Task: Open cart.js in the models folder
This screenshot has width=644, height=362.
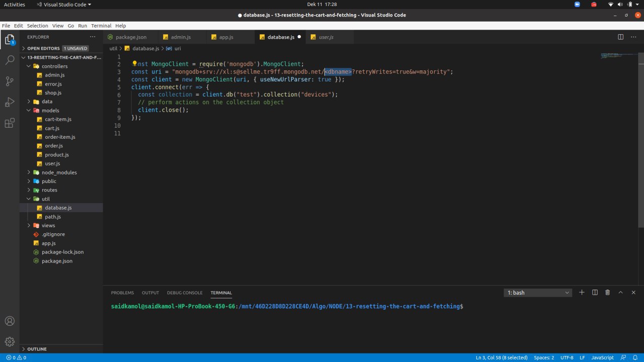Action: pyautogui.click(x=52, y=128)
